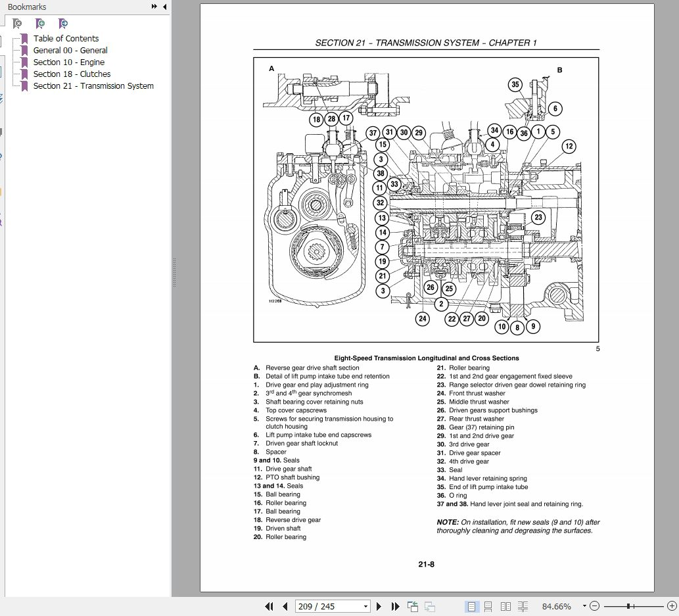Click the legend entry 'Front thrust washer'
The height and width of the screenshot is (616, 679).
pos(477,393)
